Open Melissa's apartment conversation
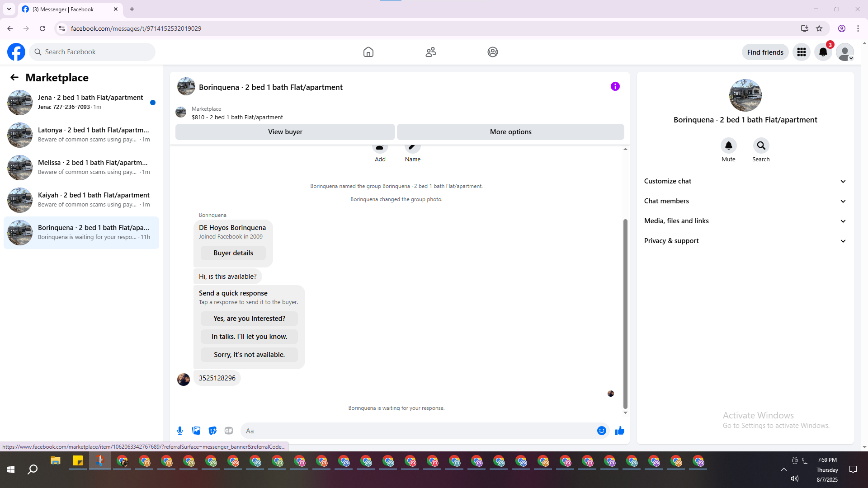The width and height of the screenshot is (868, 488). [81, 167]
